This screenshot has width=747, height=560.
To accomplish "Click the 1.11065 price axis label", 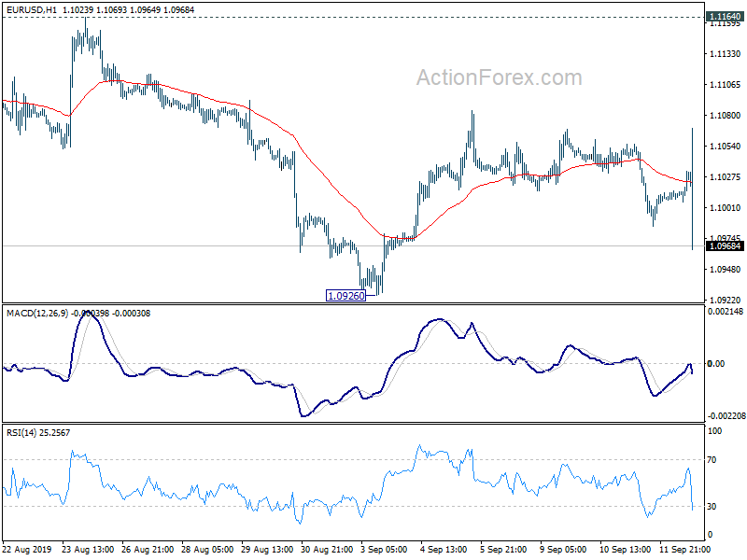I will pos(726,85).
